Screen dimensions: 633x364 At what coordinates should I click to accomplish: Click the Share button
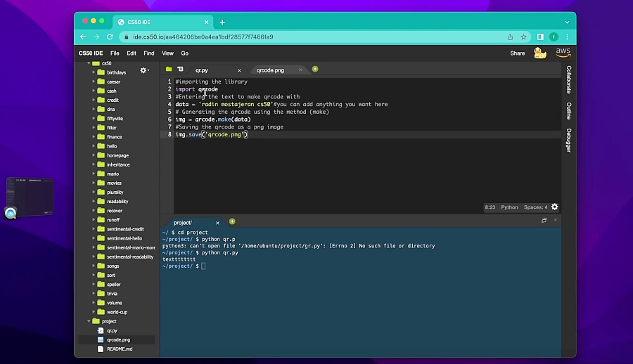517,53
